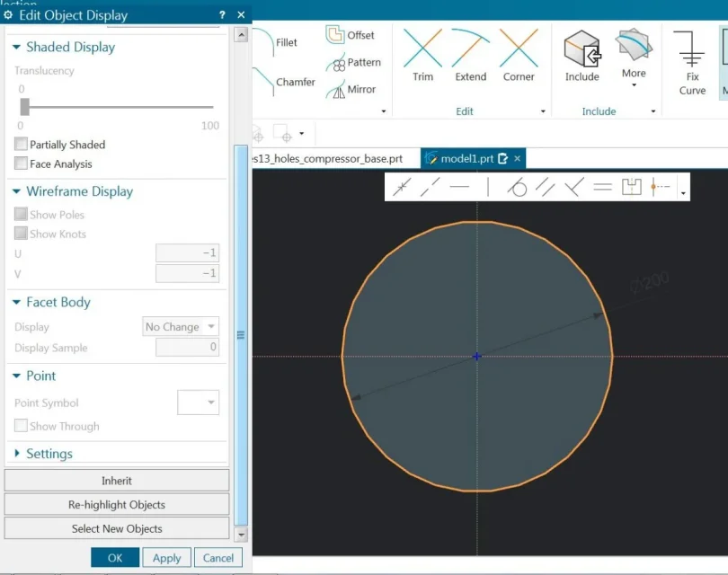Viewport: 728px width, 575px height.
Task: Toggle the Face Analysis checkbox
Action: click(x=21, y=164)
